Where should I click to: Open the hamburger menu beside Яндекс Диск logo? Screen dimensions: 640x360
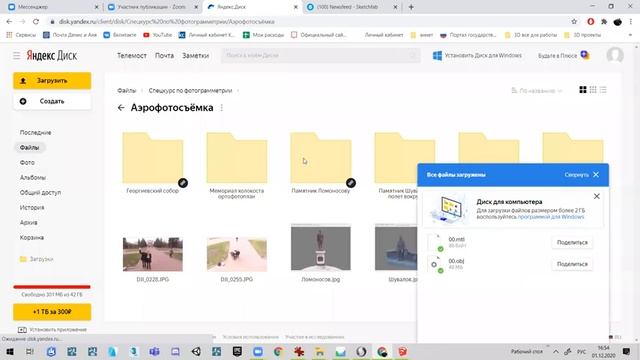16,56
